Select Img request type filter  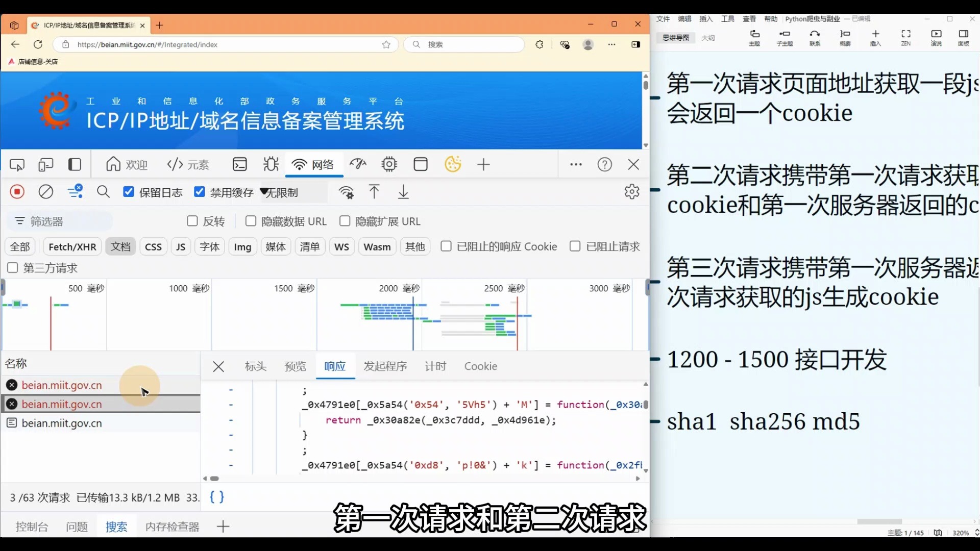(x=242, y=247)
